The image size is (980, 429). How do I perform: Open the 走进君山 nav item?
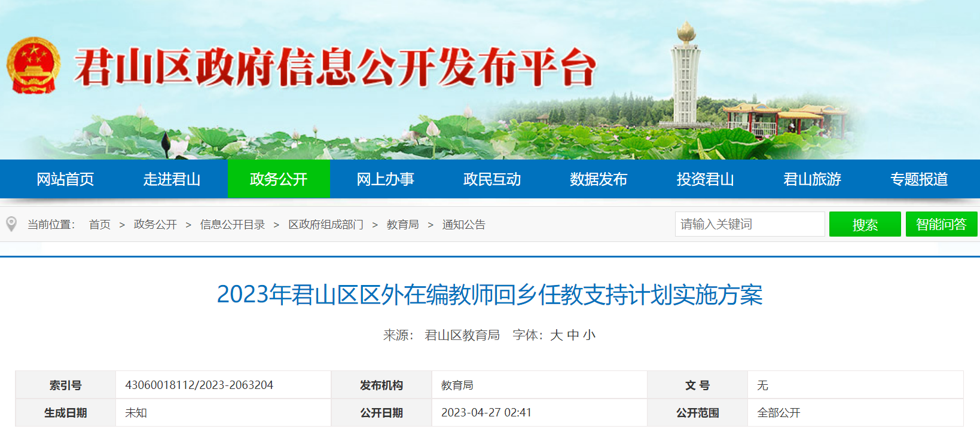tap(172, 179)
